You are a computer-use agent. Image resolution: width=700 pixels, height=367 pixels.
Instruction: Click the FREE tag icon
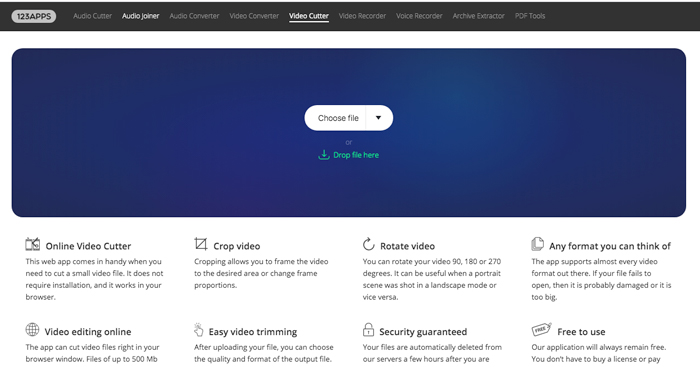pyautogui.click(x=542, y=330)
